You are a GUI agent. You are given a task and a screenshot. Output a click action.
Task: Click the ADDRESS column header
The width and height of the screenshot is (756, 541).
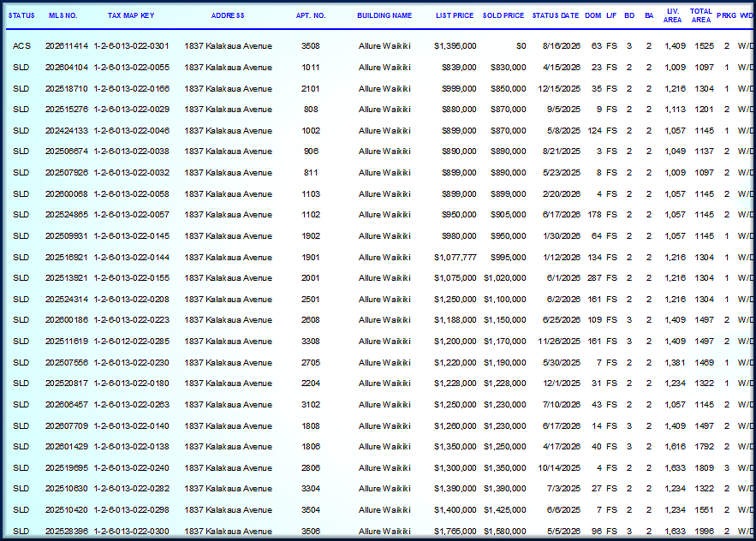228,15
